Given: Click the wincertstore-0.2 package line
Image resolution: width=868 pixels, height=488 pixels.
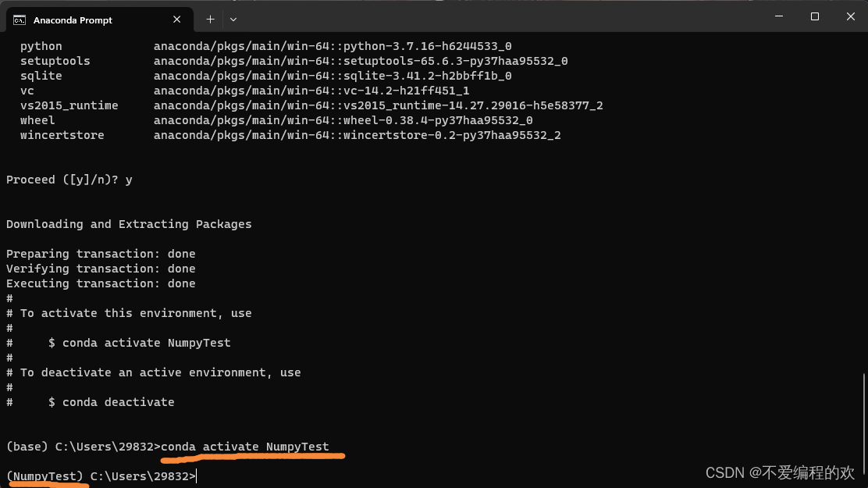Looking at the screenshot, I should click(290, 135).
